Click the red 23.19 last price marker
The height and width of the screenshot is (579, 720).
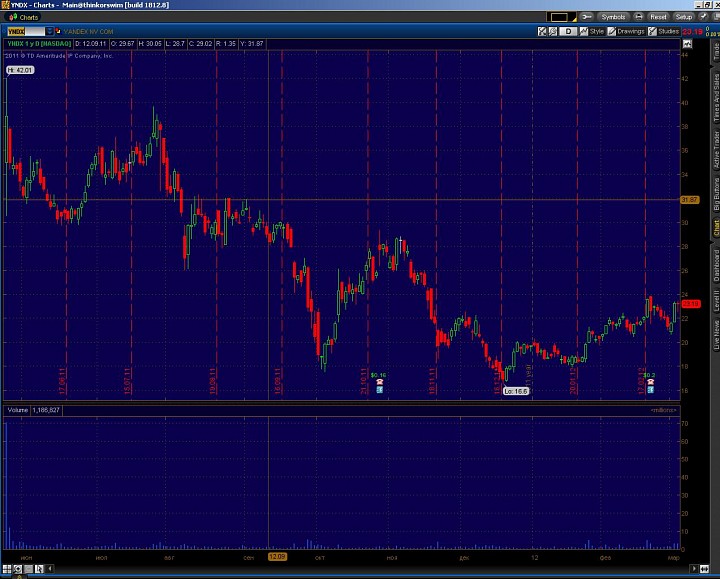[691, 304]
